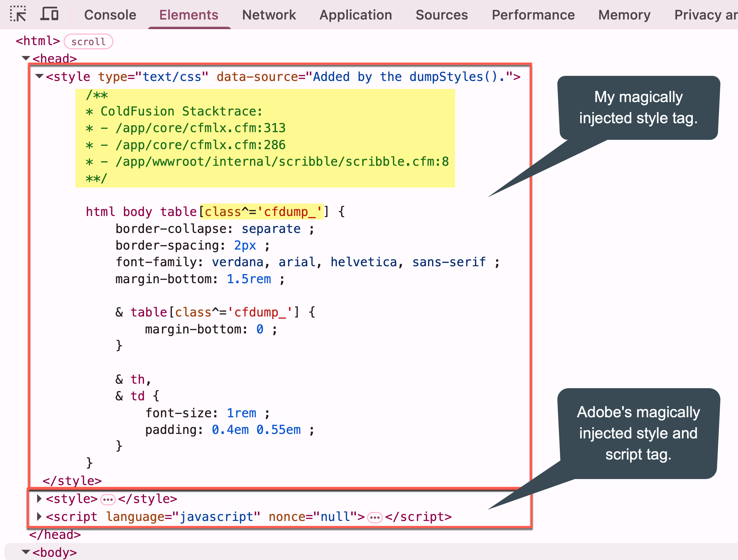Switch to the Performance tab
The image size is (738, 560).
coord(533,15)
